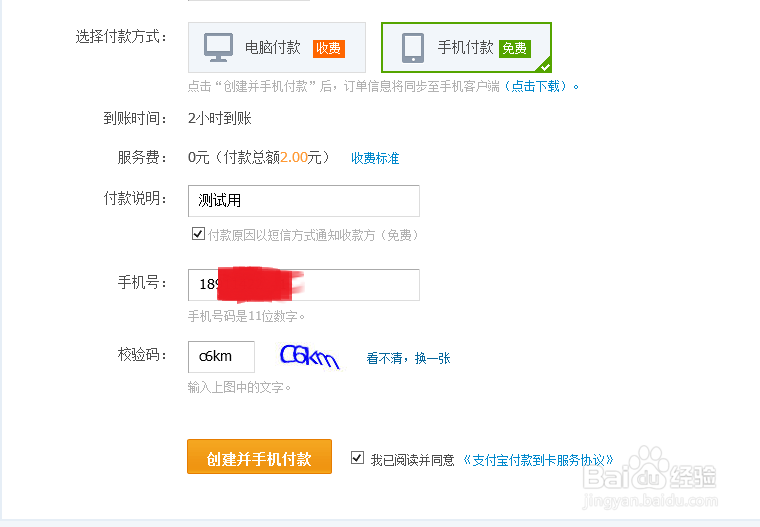This screenshot has width=760, height=527.
Task: Uncheck 付款原因以短信方式通知收款方 checkbox
Action: click(x=198, y=234)
